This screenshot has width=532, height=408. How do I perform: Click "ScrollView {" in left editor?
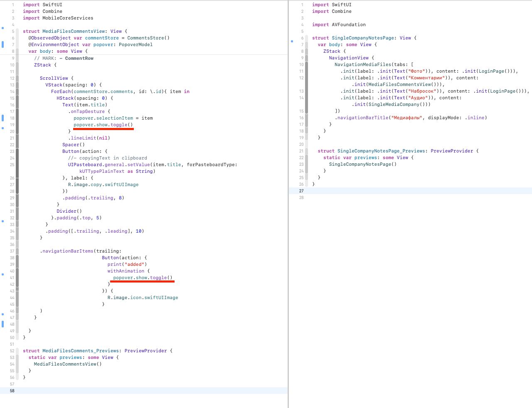57,78
